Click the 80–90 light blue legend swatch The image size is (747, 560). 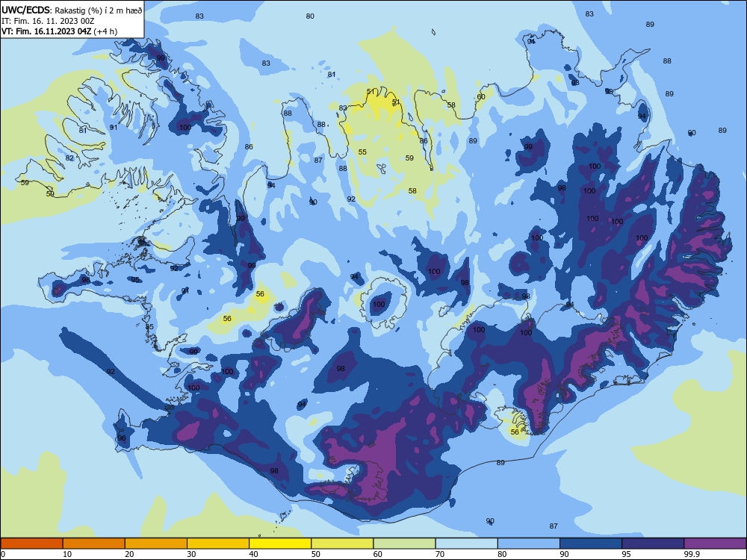tap(529, 544)
